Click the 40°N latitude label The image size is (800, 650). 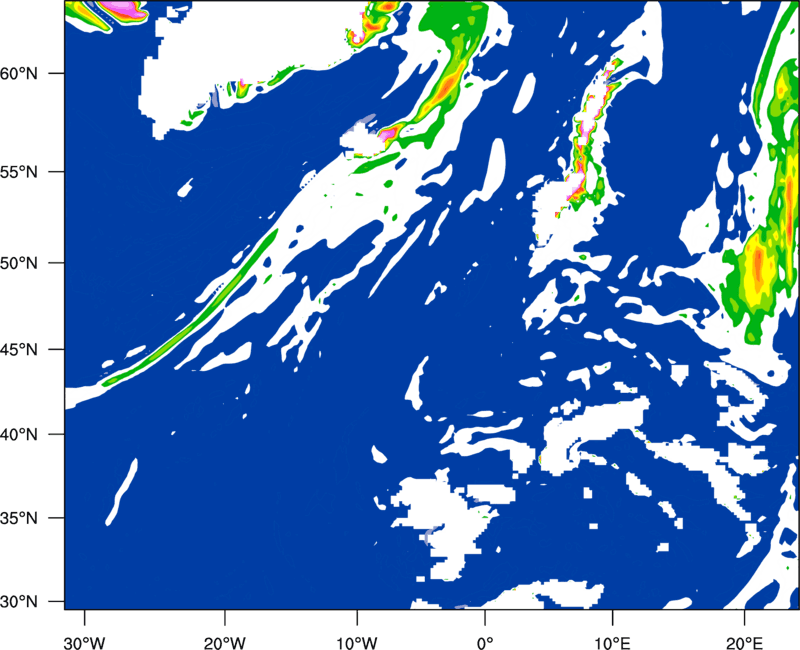19,435
